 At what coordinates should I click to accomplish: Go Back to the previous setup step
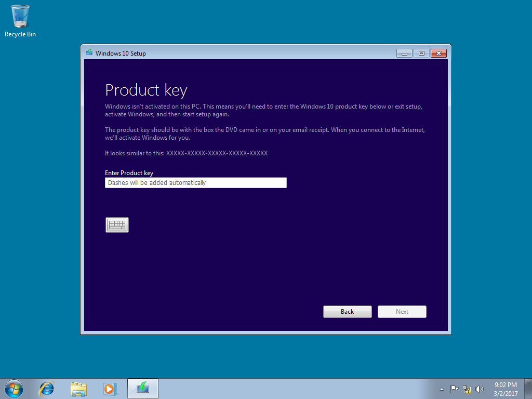pyautogui.click(x=348, y=312)
